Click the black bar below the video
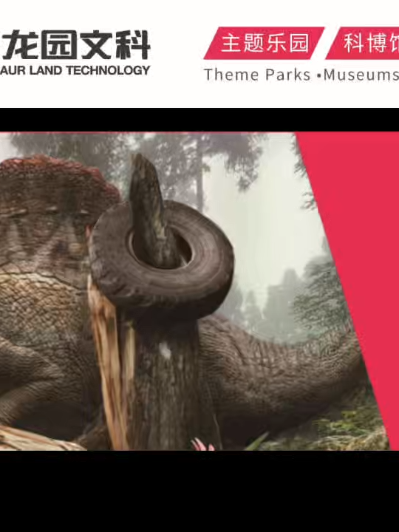Screen dimensions: 399x532 (x=199, y=491)
